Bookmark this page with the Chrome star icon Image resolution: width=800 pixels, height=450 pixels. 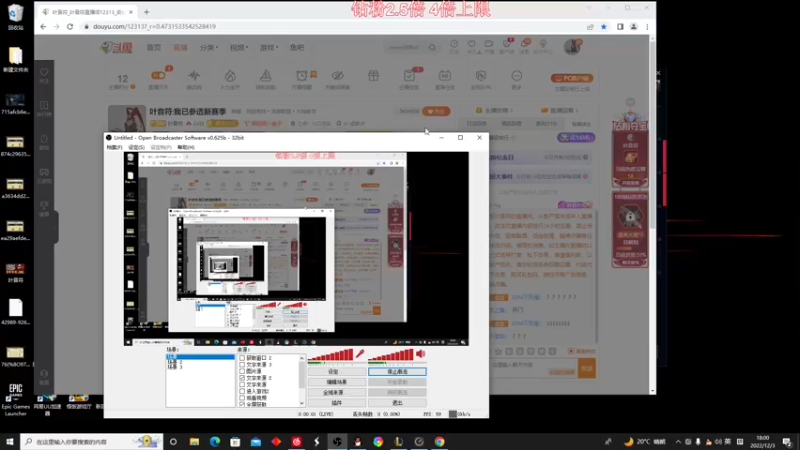(604, 27)
